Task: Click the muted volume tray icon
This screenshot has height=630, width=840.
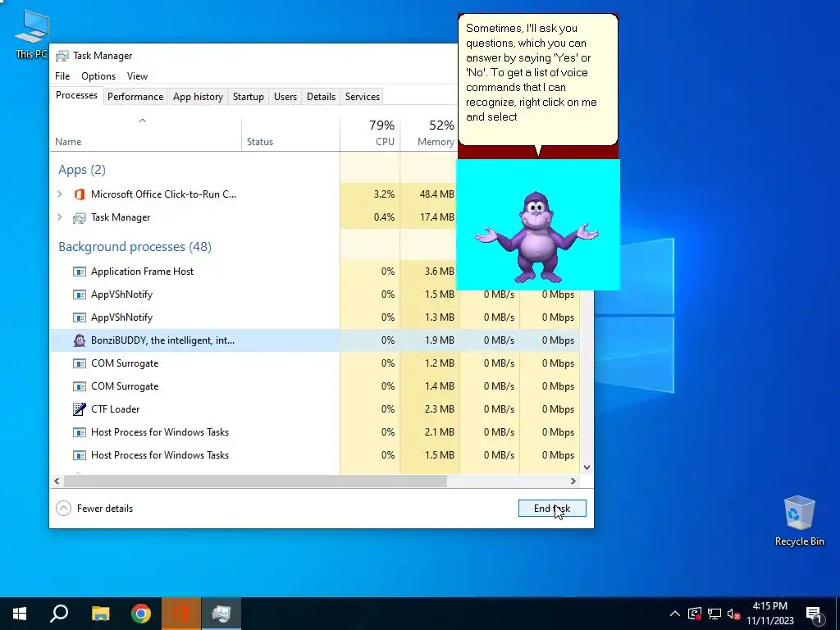Action: tap(734, 614)
